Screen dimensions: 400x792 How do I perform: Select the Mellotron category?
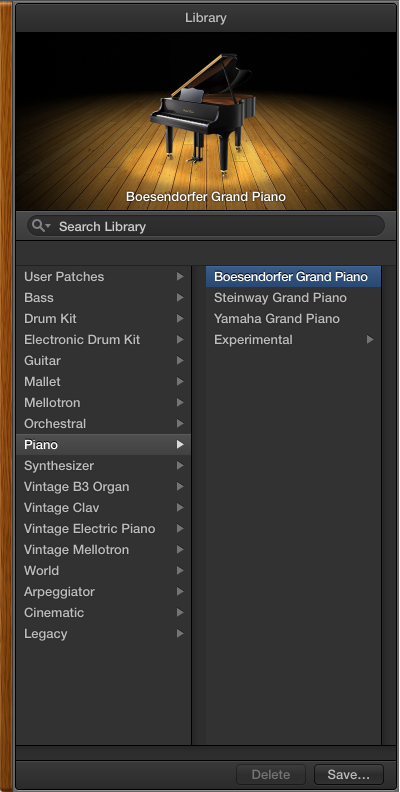[103, 403]
